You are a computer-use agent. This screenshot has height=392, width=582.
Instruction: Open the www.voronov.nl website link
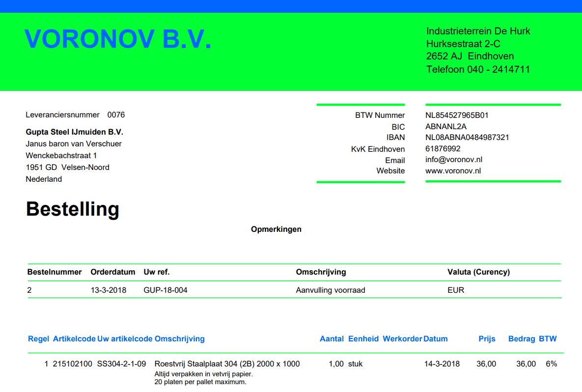coord(453,171)
